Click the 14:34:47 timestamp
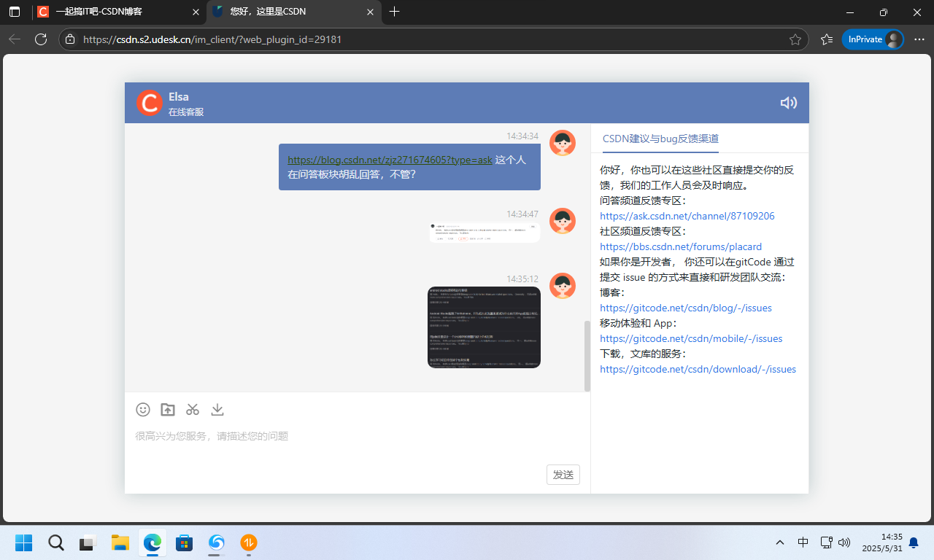934x560 pixels. coord(522,214)
